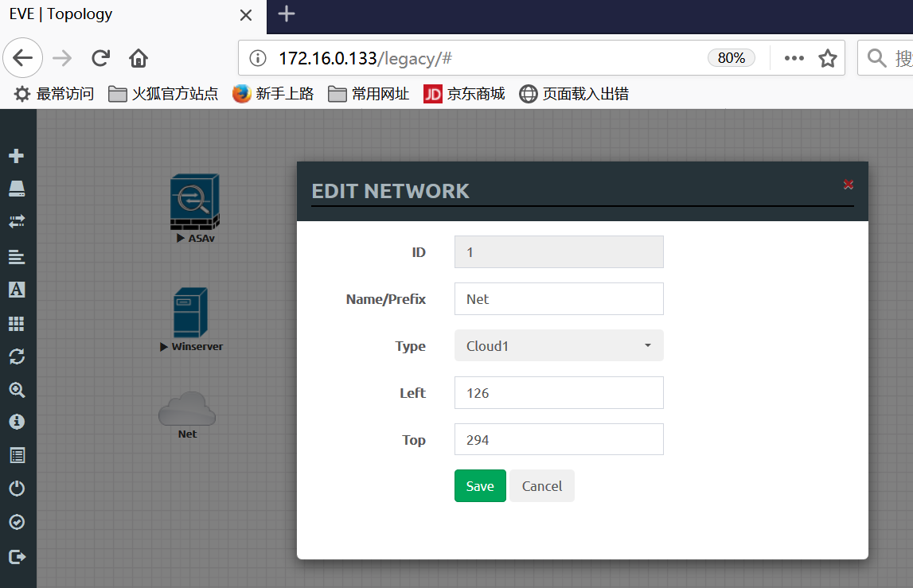The image size is (913, 588).
Task: Open the text object 'A' icon in sidebar
Action: [16, 290]
